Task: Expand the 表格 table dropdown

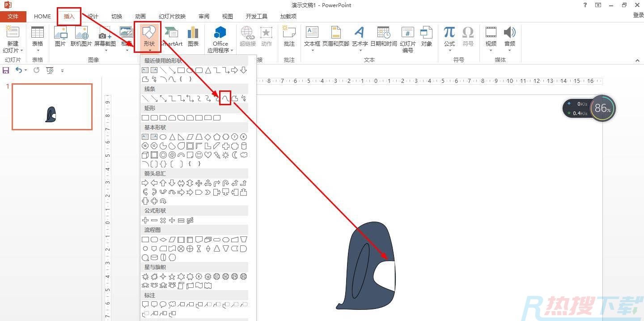Action: point(38,38)
